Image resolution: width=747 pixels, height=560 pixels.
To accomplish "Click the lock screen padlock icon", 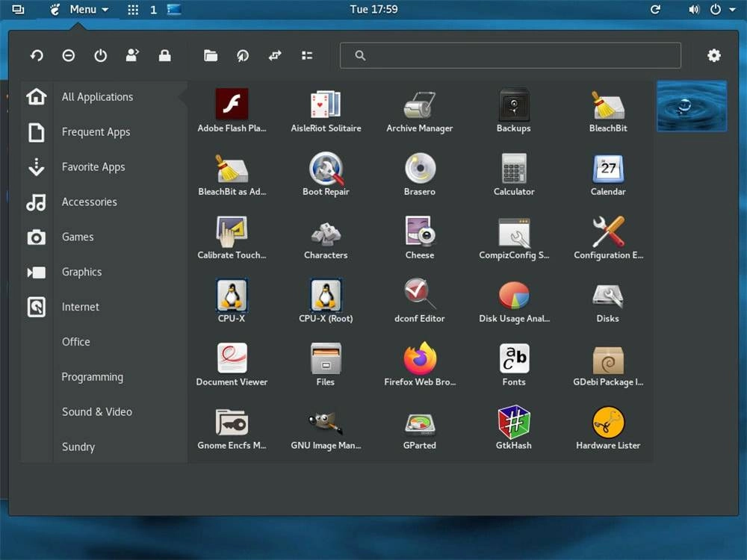I will click(x=165, y=56).
